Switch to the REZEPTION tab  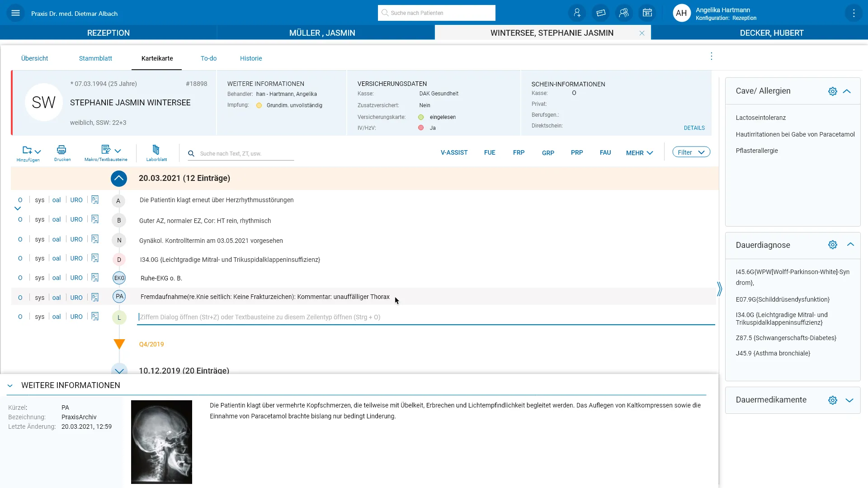[x=108, y=33]
